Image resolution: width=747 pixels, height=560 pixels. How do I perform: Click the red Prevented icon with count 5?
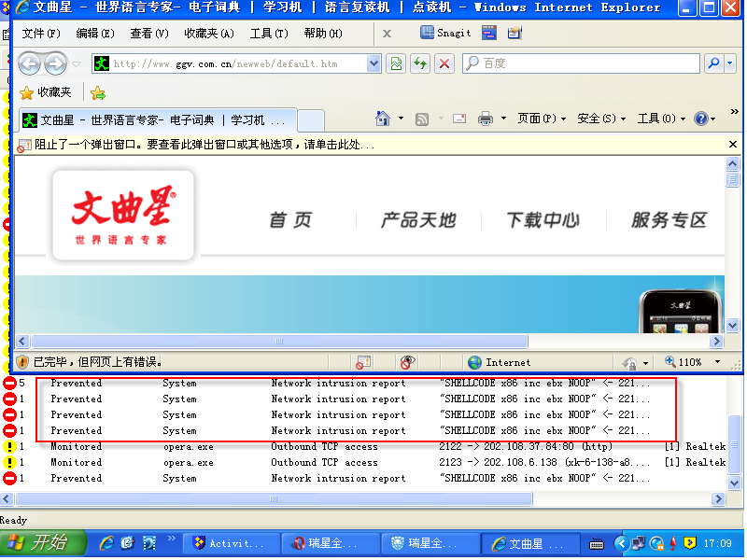point(9,383)
